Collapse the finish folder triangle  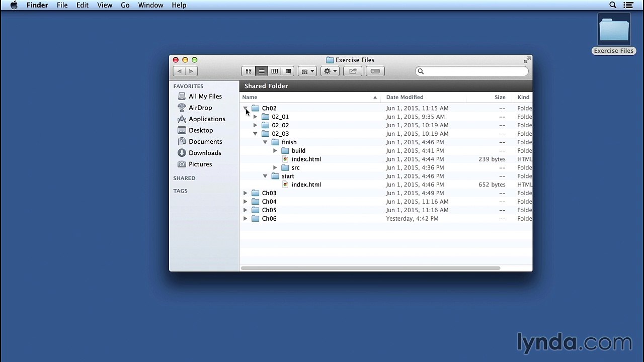click(x=265, y=142)
